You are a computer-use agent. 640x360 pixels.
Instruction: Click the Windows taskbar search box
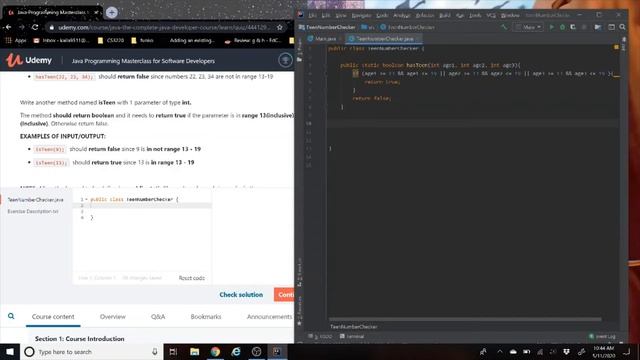coord(92,351)
